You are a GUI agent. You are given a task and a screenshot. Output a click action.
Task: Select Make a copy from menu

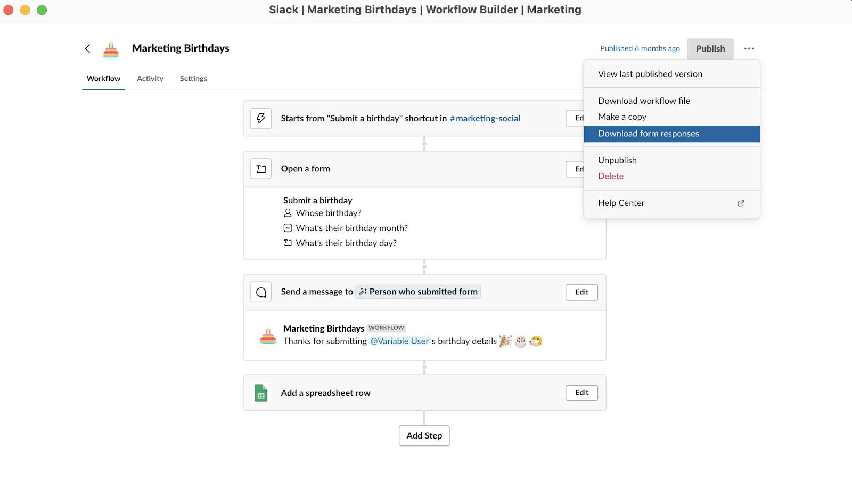[x=671, y=117]
